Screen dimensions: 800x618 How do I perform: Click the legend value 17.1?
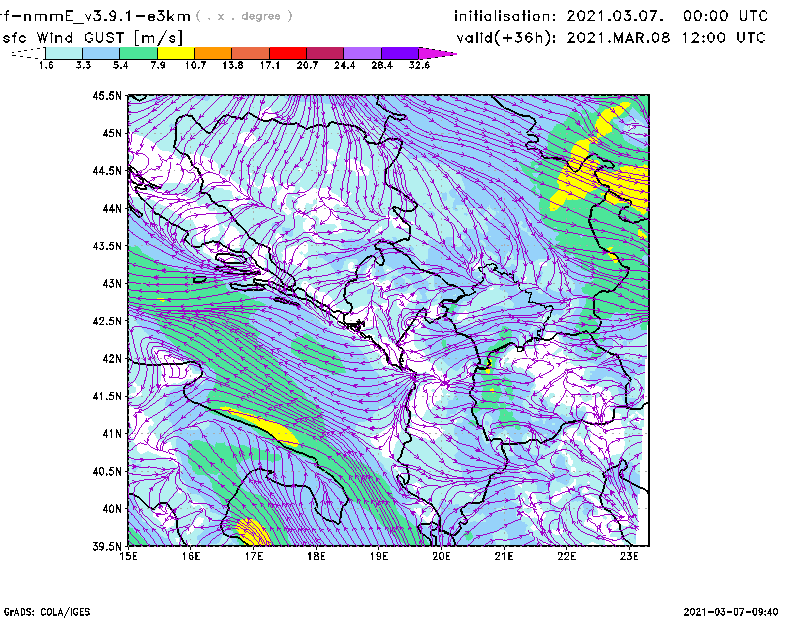(270, 65)
